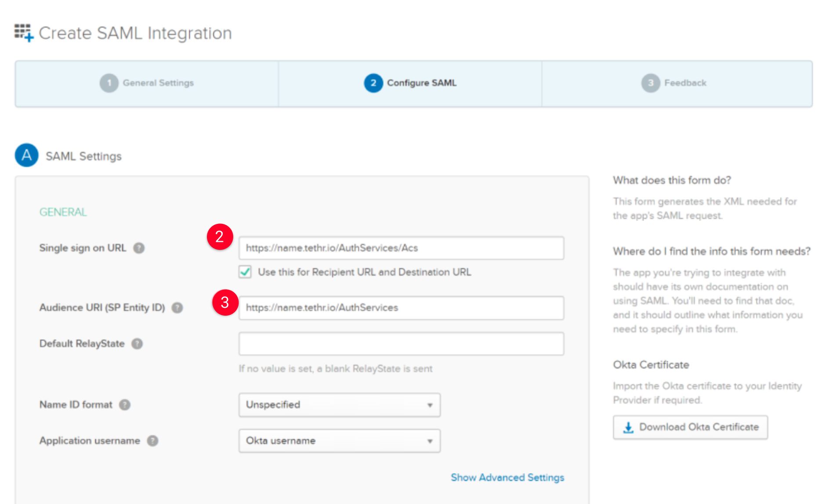This screenshot has width=829, height=504.
Task: Click the download icon on Okta Certificate button
Action: pyautogui.click(x=628, y=427)
